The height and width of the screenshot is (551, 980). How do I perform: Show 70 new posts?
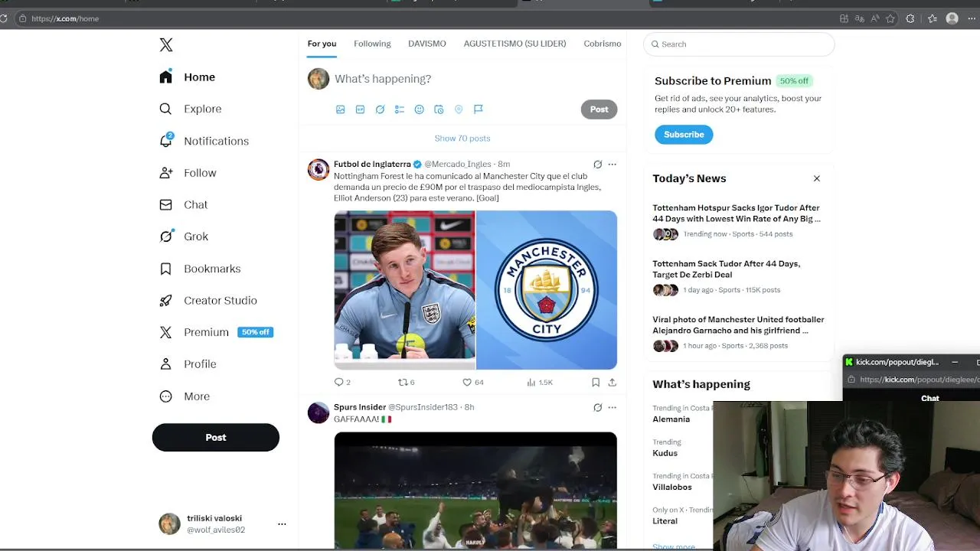tap(462, 139)
